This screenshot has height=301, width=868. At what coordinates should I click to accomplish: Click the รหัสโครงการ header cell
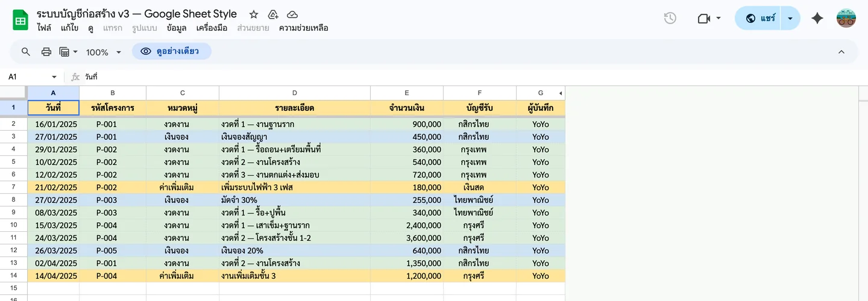113,108
